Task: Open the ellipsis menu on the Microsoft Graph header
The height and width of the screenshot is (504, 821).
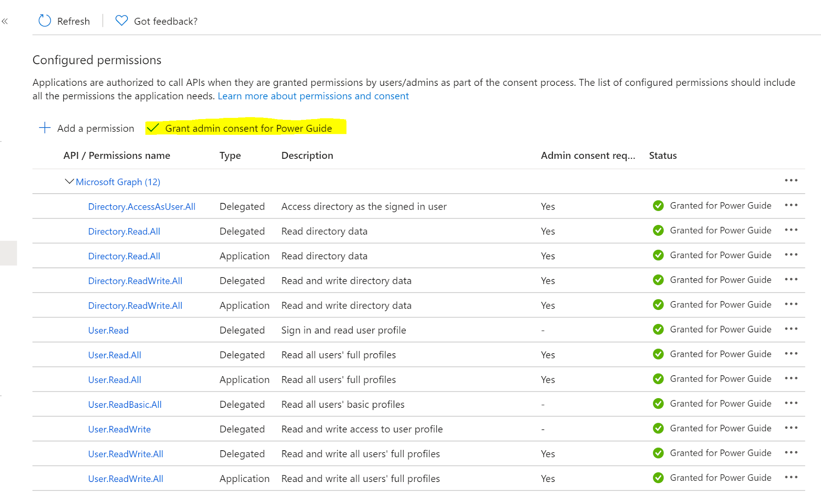Action: (x=791, y=181)
